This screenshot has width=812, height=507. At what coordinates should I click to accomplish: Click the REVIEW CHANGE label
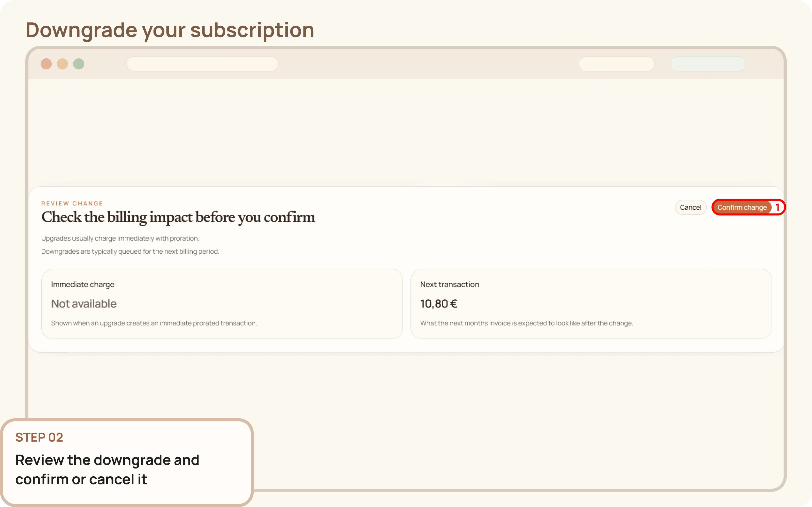[x=72, y=203]
